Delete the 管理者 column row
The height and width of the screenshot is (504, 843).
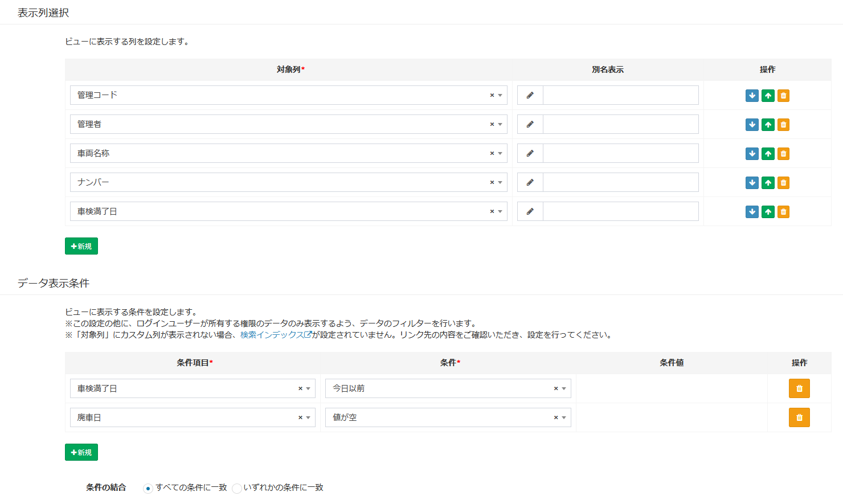tap(784, 125)
